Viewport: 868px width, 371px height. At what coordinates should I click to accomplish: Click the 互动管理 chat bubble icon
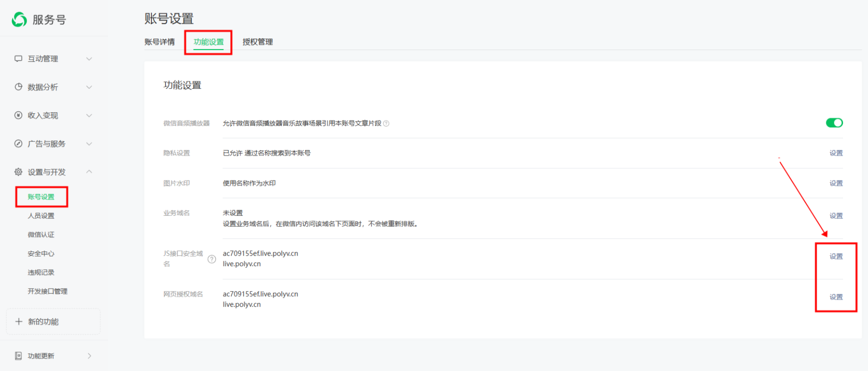pos(18,59)
